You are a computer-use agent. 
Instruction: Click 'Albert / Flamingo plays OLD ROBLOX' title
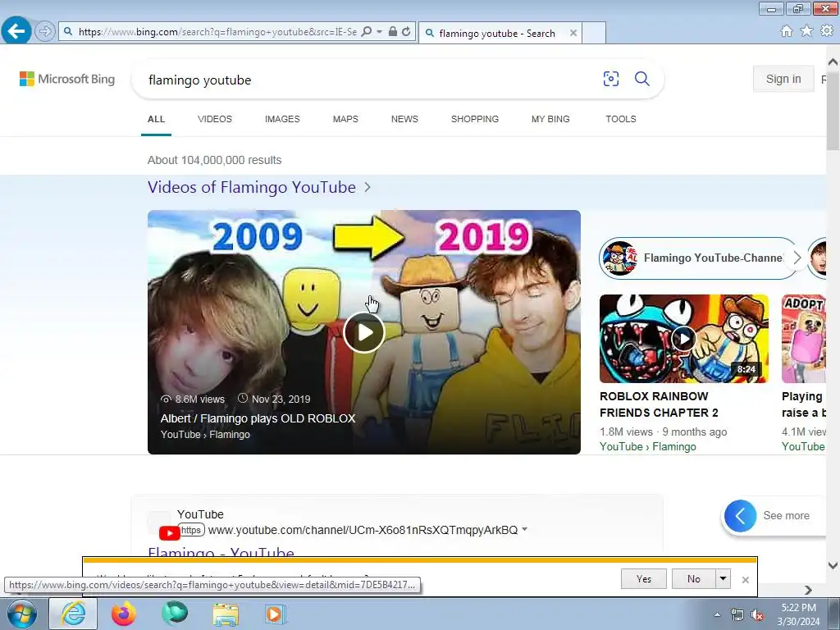click(258, 418)
